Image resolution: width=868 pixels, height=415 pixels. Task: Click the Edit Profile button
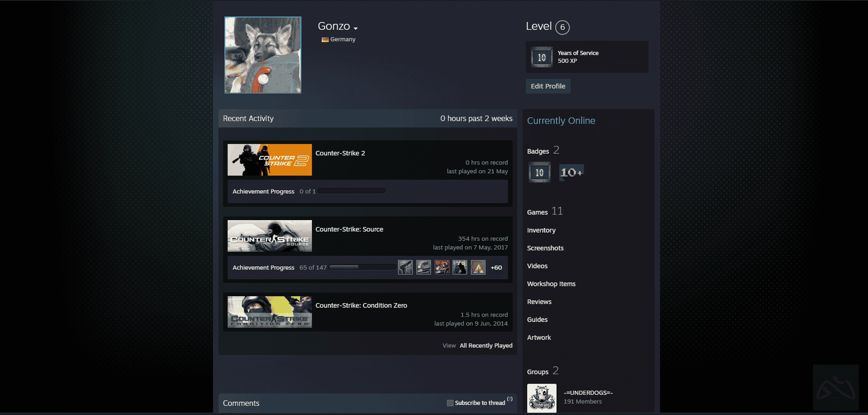coord(548,86)
